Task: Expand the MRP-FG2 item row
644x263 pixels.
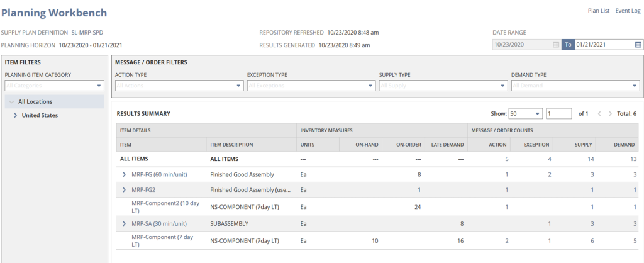Action: click(x=123, y=189)
